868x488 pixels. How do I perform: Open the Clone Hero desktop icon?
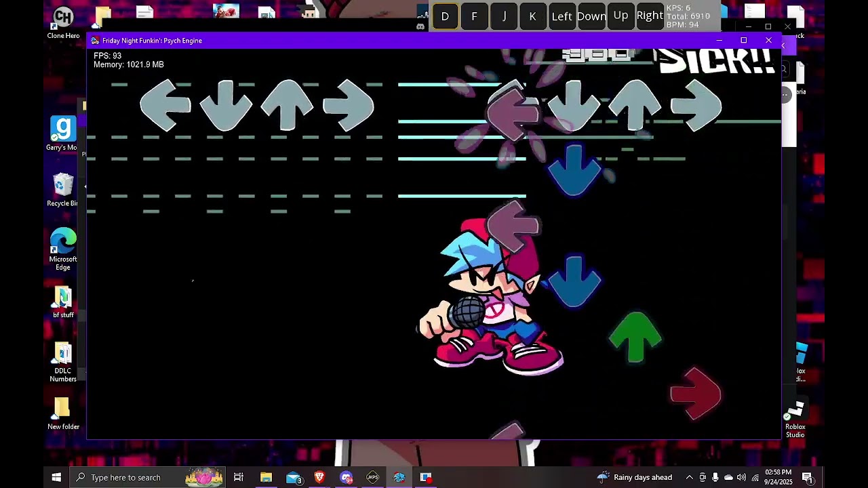(63, 22)
